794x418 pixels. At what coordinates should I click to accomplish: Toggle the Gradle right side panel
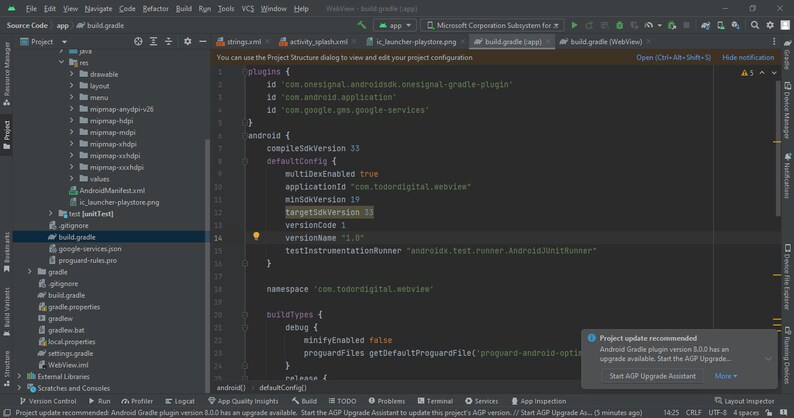click(x=787, y=55)
